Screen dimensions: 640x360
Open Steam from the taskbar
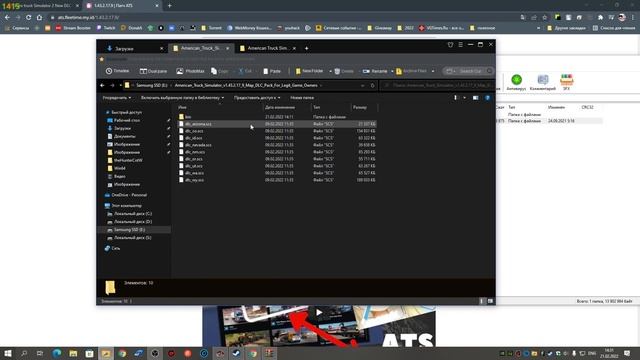(236, 353)
